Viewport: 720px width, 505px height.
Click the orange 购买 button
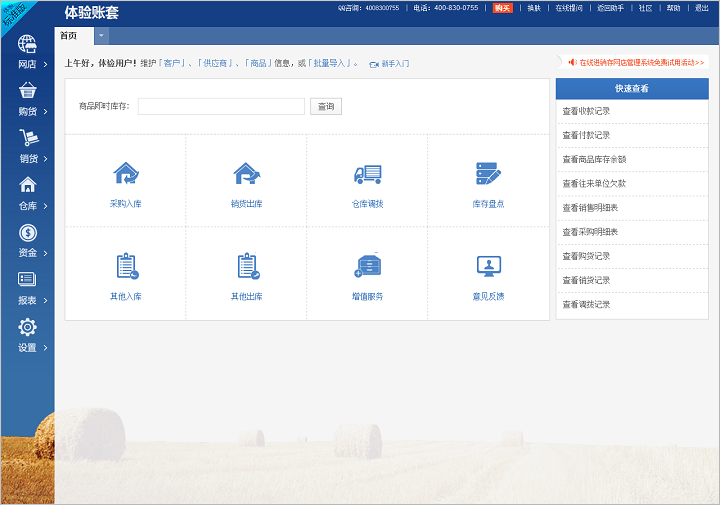[x=502, y=8]
